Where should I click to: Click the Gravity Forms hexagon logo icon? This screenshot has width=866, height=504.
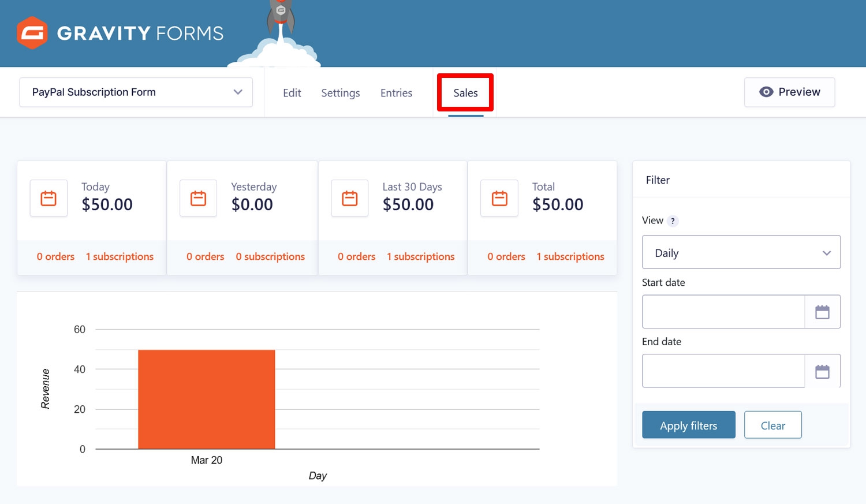pyautogui.click(x=32, y=33)
